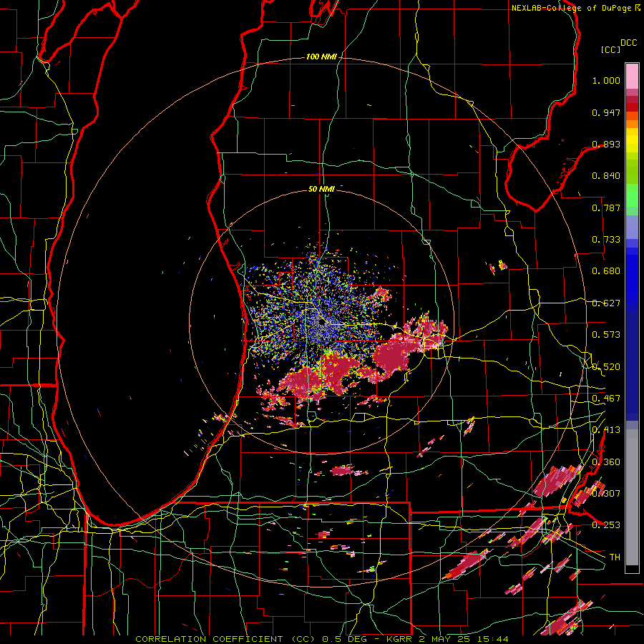Click the DCC label above the color bar
This screenshot has height=644, width=644.
pos(629,43)
